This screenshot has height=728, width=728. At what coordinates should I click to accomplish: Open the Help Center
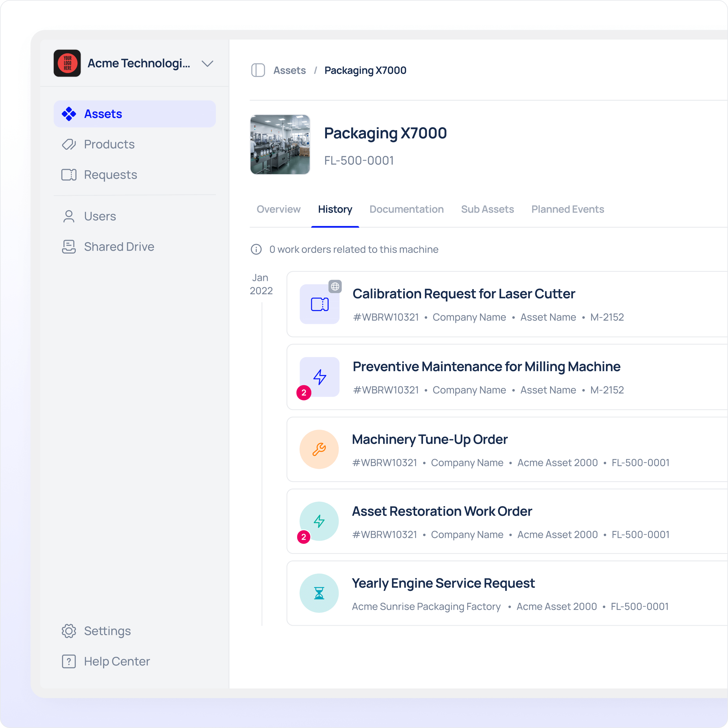pos(116,661)
